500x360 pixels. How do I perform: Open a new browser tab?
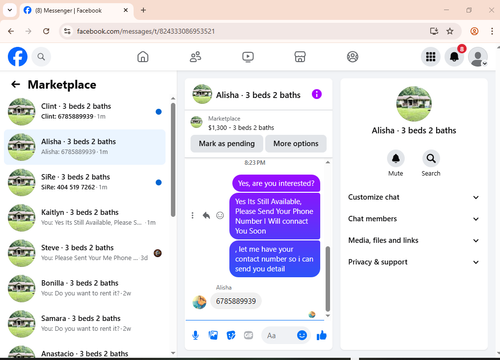point(143,10)
